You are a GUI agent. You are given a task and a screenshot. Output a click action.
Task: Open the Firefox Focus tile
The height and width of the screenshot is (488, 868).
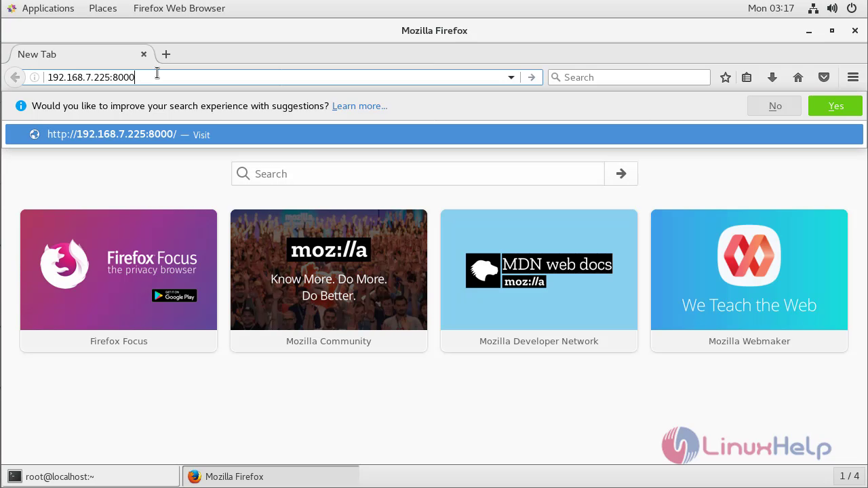(x=119, y=281)
